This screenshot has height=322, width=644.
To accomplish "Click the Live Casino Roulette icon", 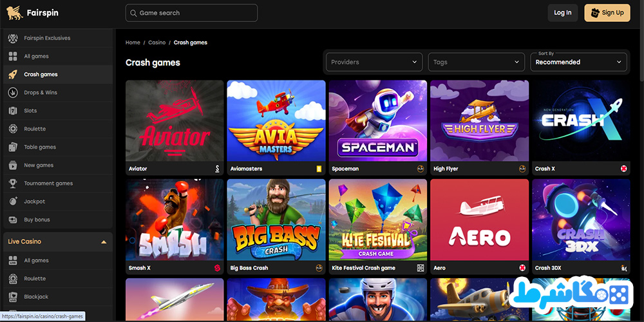I will click(x=13, y=278).
